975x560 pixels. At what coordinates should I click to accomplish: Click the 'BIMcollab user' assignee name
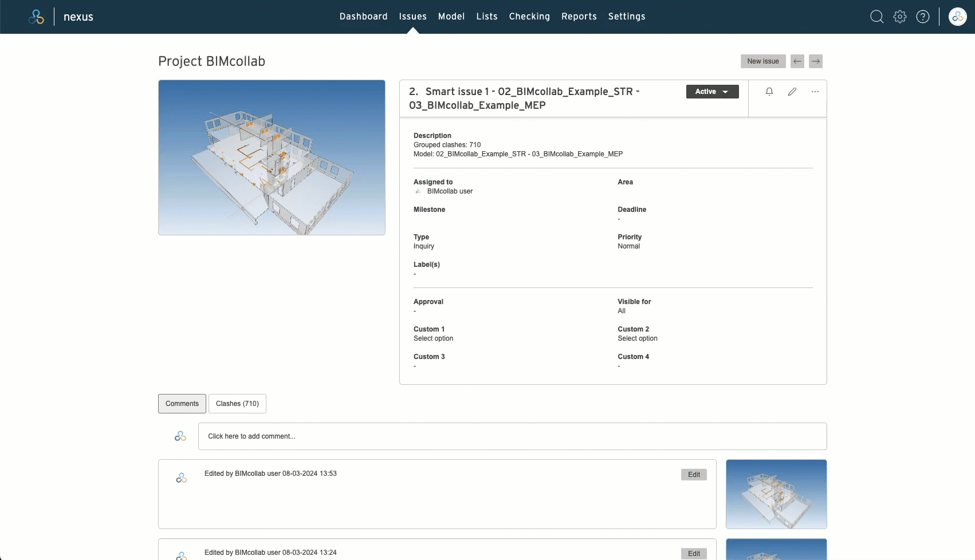(450, 191)
